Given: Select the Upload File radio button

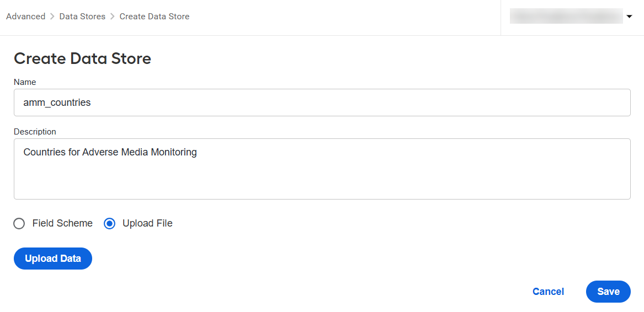Looking at the screenshot, I should 110,224.
